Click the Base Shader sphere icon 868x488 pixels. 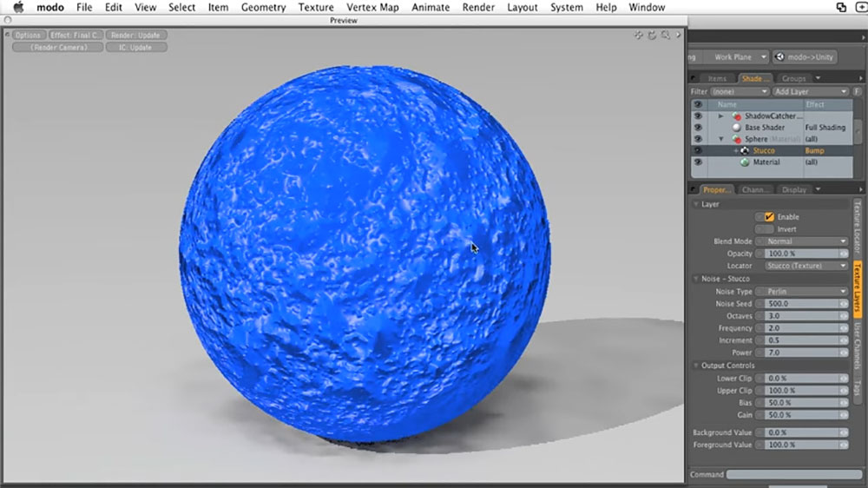(736, 128)
